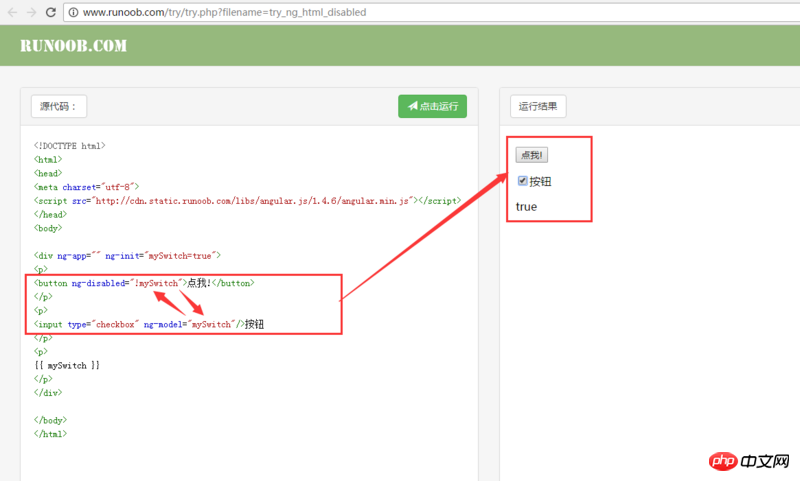View site info icon in address bar

coord(73,12)
